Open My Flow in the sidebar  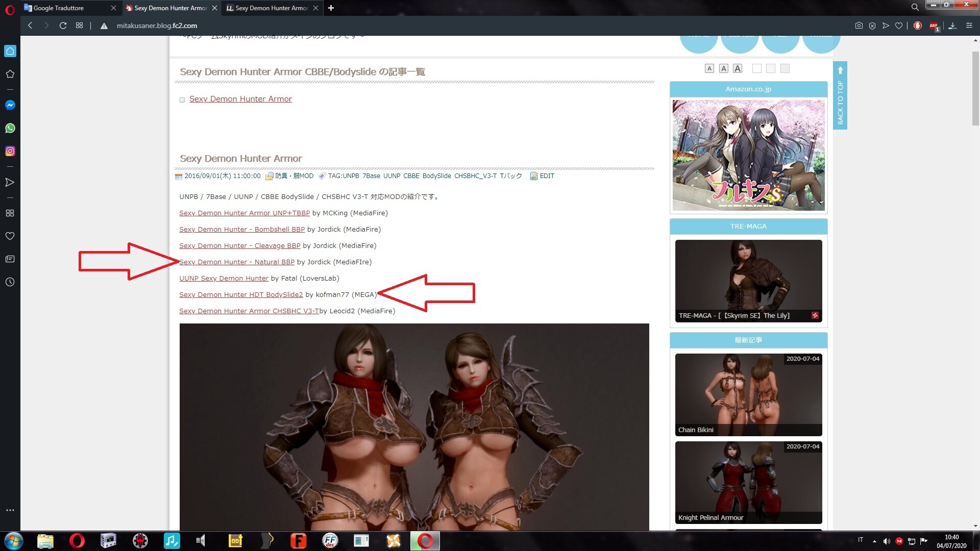click(x=10, y=182)
